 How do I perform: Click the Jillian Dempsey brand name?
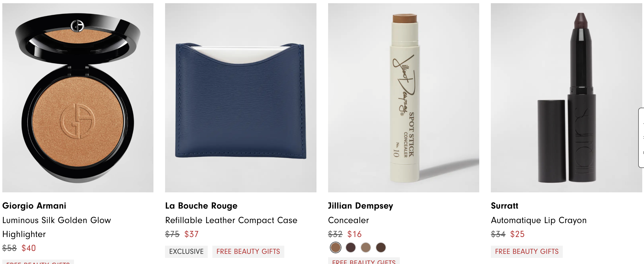361,206
